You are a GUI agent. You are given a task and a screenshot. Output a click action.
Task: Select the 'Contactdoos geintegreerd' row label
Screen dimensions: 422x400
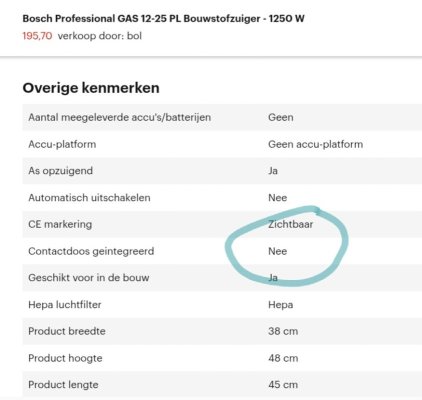(x=91, y=251)
